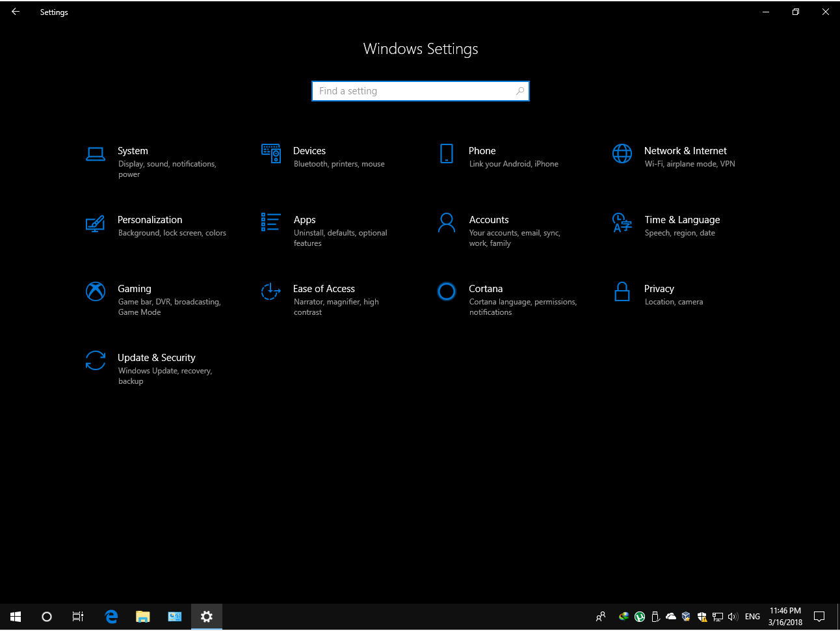Screen dimensions: 840x631
Task: Open the People tray icon
Action: tap(601, 617)
